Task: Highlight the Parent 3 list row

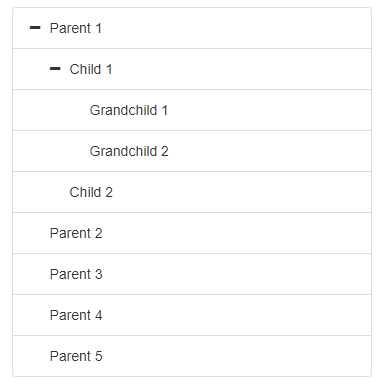Action: pyautogui.click(x=192, y=274)
